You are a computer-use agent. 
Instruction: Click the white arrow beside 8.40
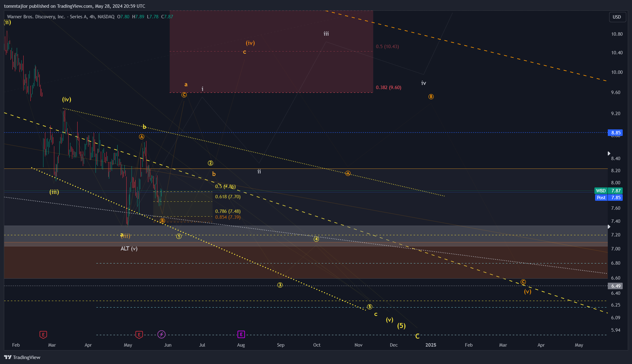click(x=609, y=154)
